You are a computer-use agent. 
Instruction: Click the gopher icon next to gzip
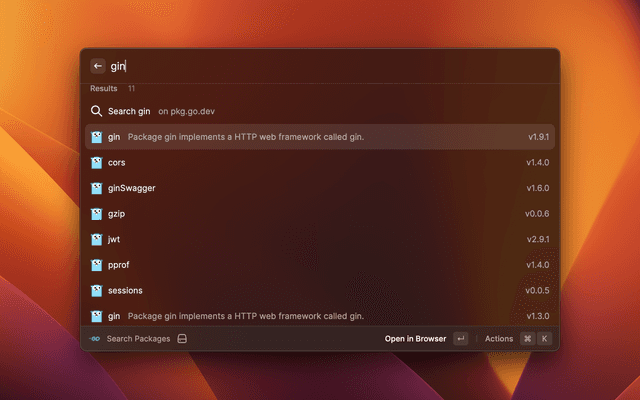(x=97, y=214)
